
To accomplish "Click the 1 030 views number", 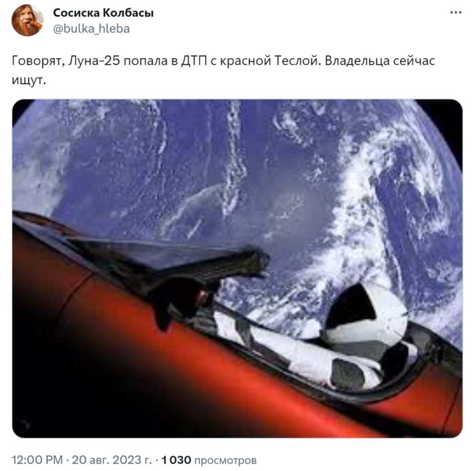I will (x=176, y=460).
